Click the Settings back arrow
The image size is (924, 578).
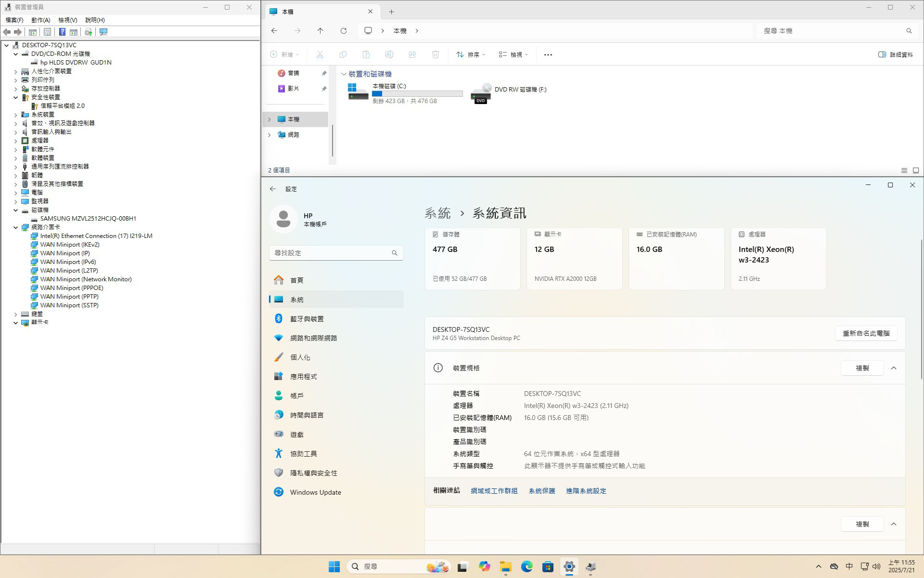[x=273, y=189]
